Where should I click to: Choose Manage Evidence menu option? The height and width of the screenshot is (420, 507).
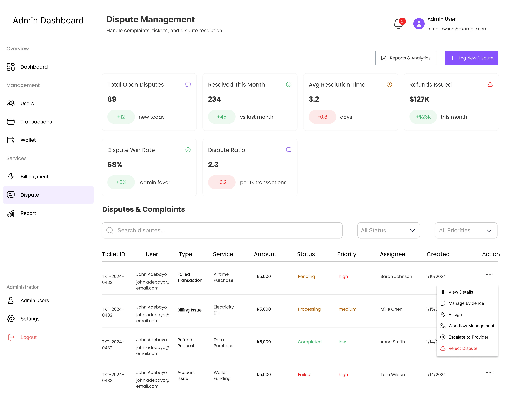466,303
